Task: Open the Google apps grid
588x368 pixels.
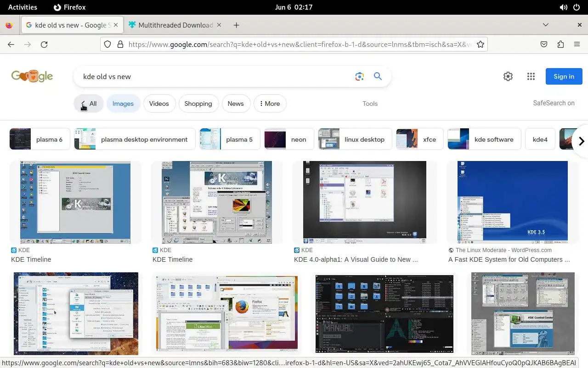Action: [x=531, y=76]
